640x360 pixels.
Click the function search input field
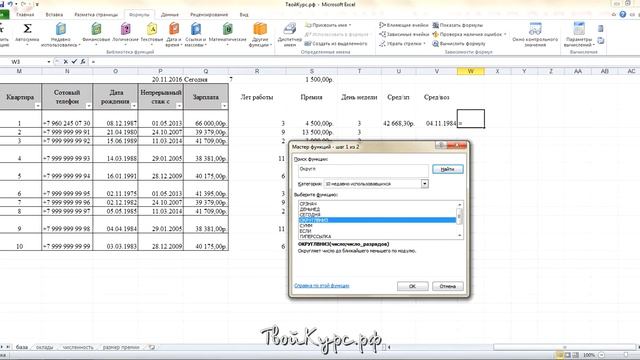363,171
